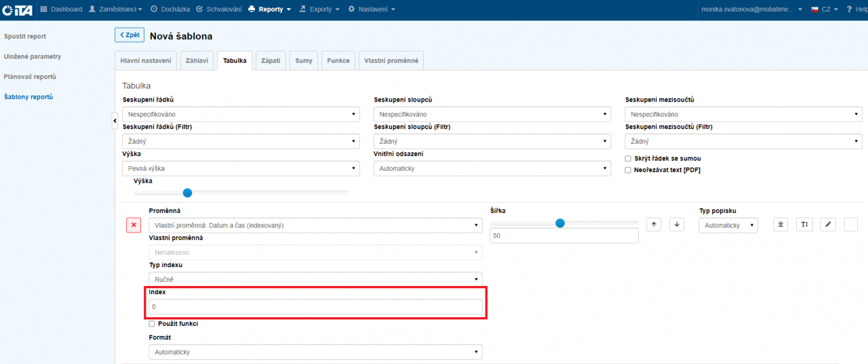Image resolution: width=868 pixels, height=364 pixels.
Task: Collapse the left sidebar with the arrow handle
Action: [x=115, y=120]
